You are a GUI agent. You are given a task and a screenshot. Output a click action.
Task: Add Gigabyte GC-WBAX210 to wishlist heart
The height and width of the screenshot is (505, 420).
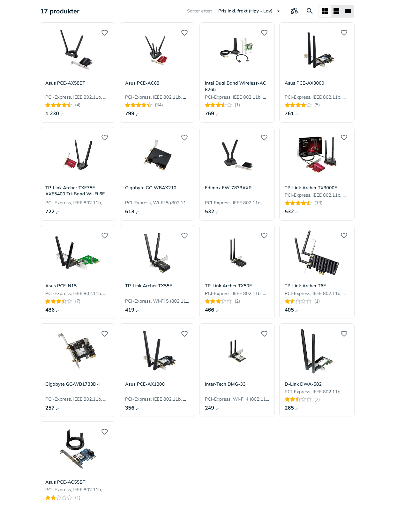184,138
